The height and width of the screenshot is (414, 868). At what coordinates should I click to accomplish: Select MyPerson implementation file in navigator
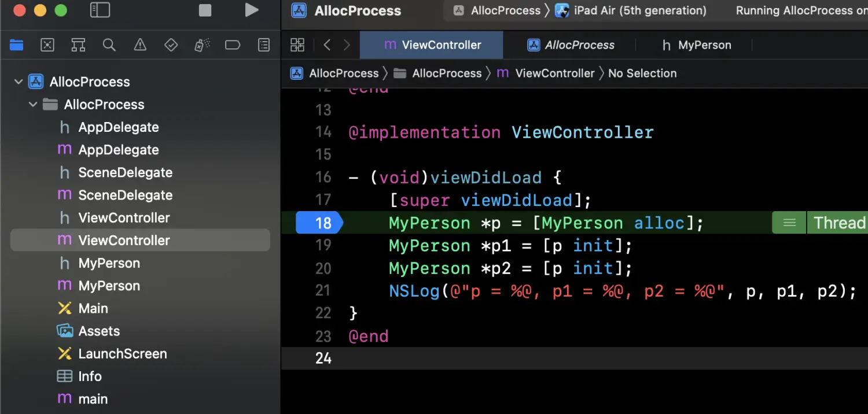109,286
